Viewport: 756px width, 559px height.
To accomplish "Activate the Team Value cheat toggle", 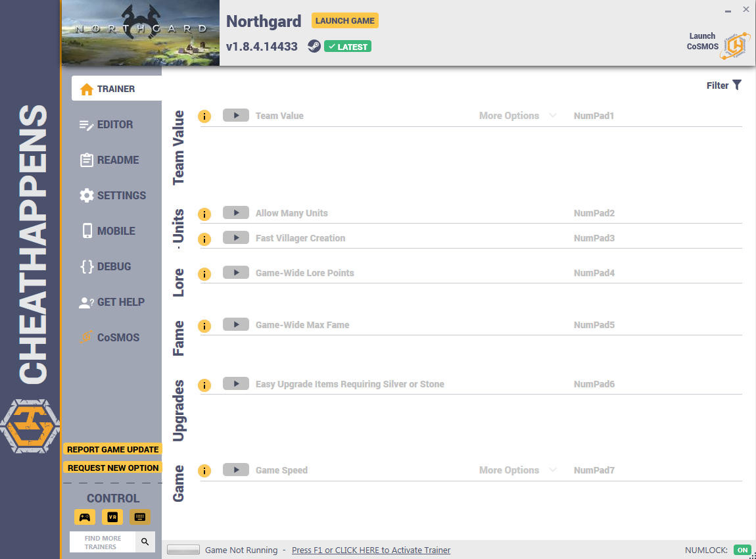I will [x=236, y=115].
